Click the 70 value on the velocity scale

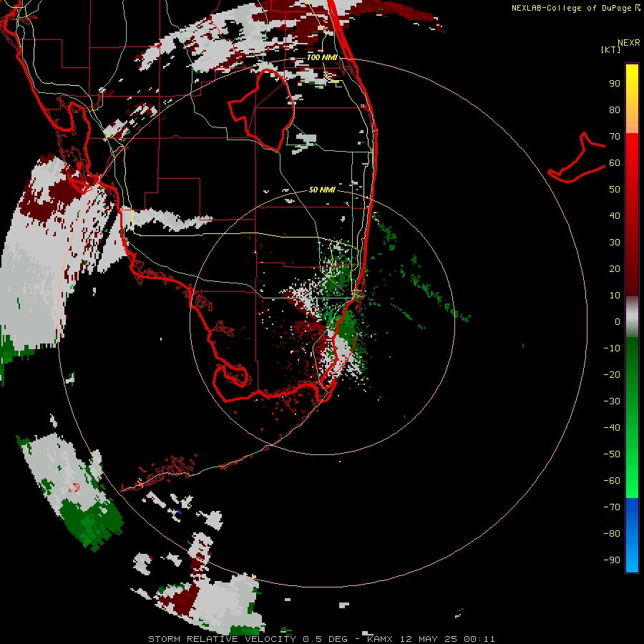(615, 137)
